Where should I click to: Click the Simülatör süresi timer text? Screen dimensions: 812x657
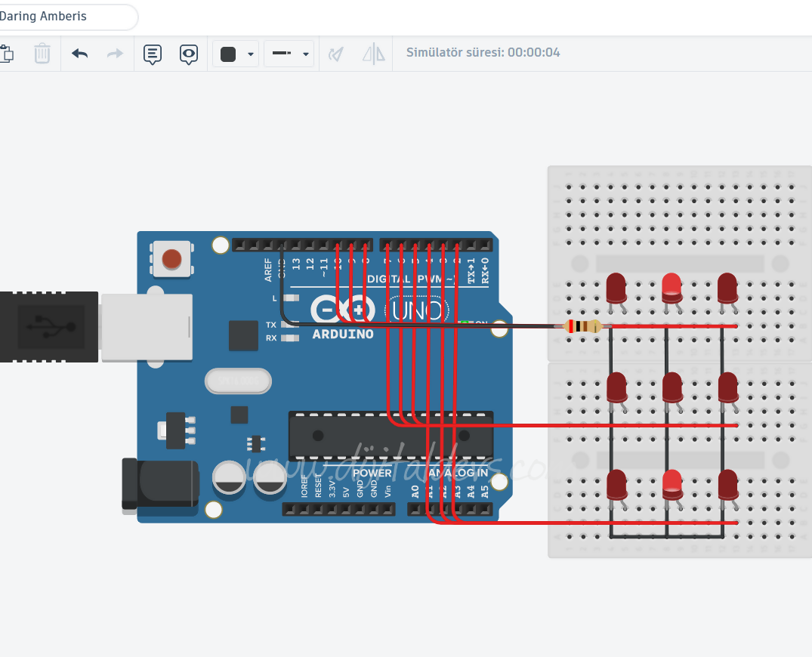pyautogui.click(x=483, y=52)
